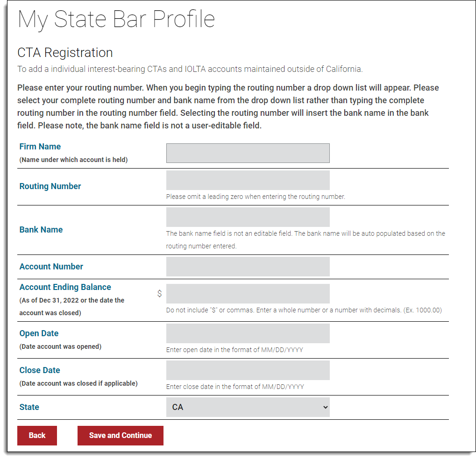Image resolution: width=476 pixels, height=459 pixels.
Task: Click the Close Date input field
Action: (x=248, y=370)
